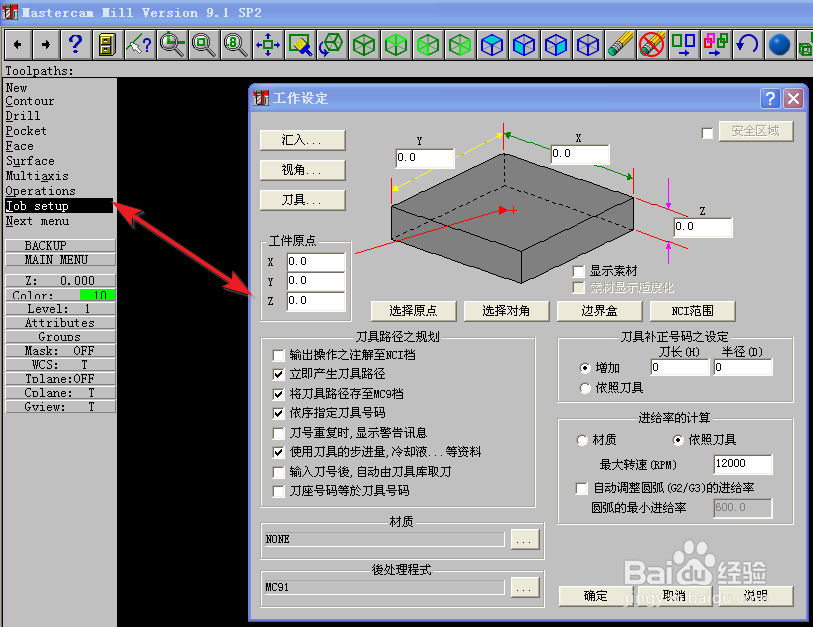This screenshot has width=813, height=627.
Task: Click 选择原点 button
Action: tap(413, 311)
